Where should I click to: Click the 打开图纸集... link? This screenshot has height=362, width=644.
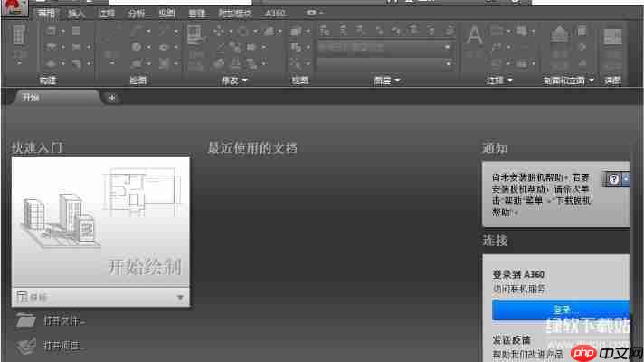pos(64,347)
